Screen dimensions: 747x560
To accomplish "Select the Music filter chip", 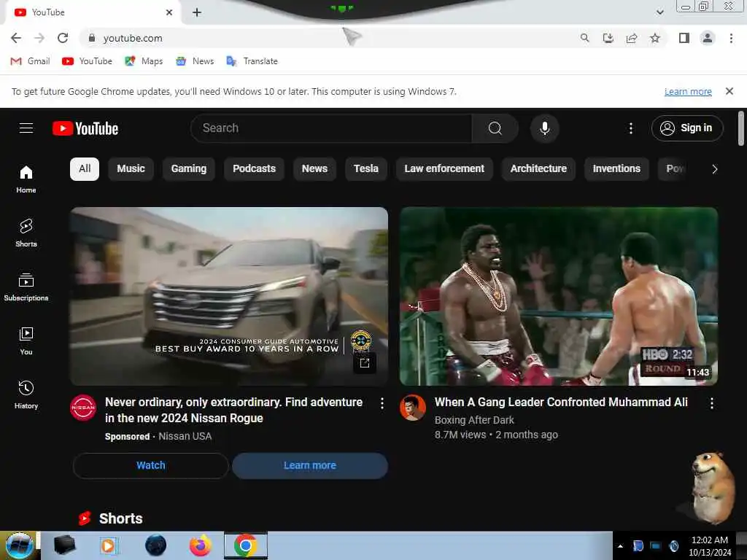I will [131, 169].
